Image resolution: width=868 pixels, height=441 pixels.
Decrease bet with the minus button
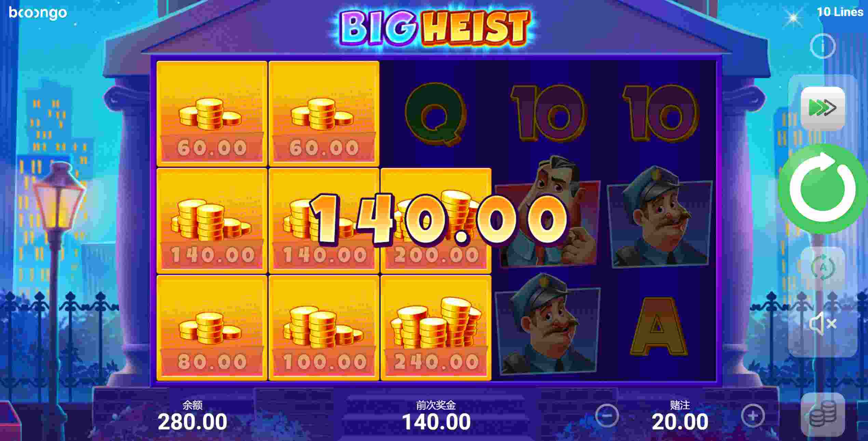point(607,415)
